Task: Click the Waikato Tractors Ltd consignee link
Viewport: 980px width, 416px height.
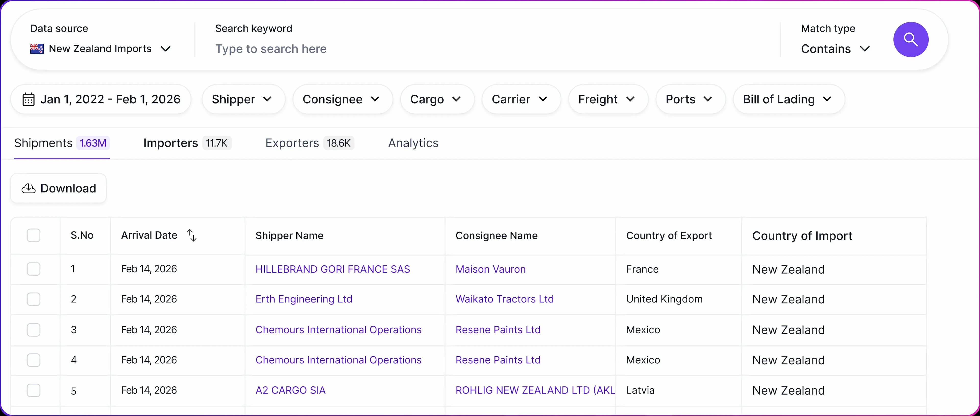Action: (504, 299)
